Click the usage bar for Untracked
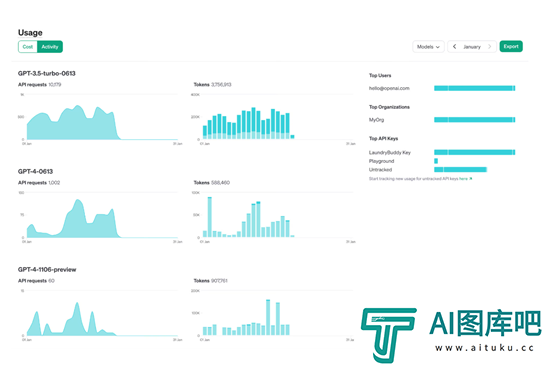This screenshot has height=367, width=554. (x=460, y=170)
